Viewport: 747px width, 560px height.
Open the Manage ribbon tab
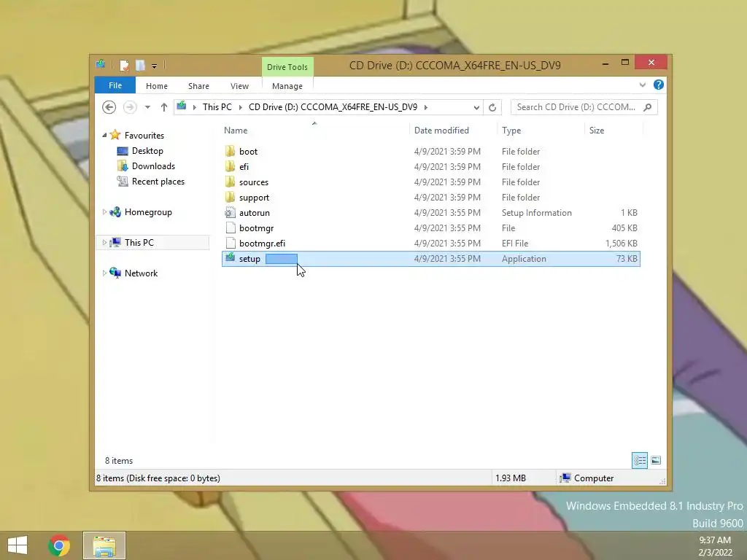[287, 86]
